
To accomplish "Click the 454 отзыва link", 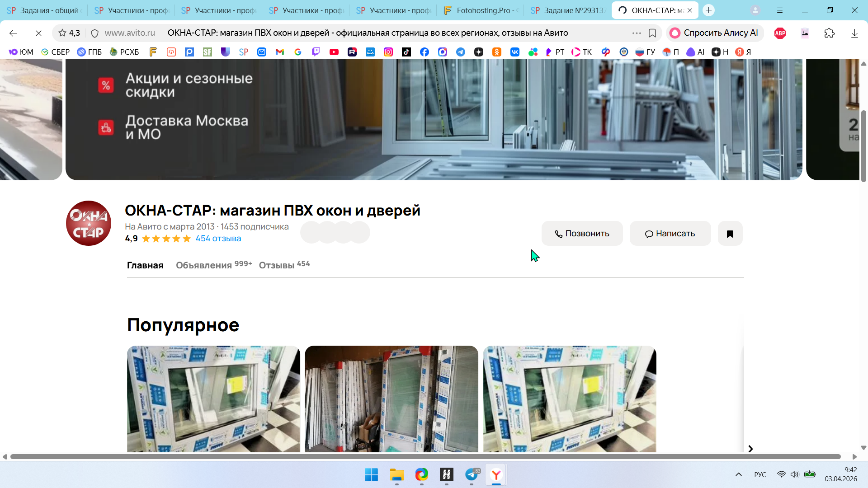I will pos(218,239).
